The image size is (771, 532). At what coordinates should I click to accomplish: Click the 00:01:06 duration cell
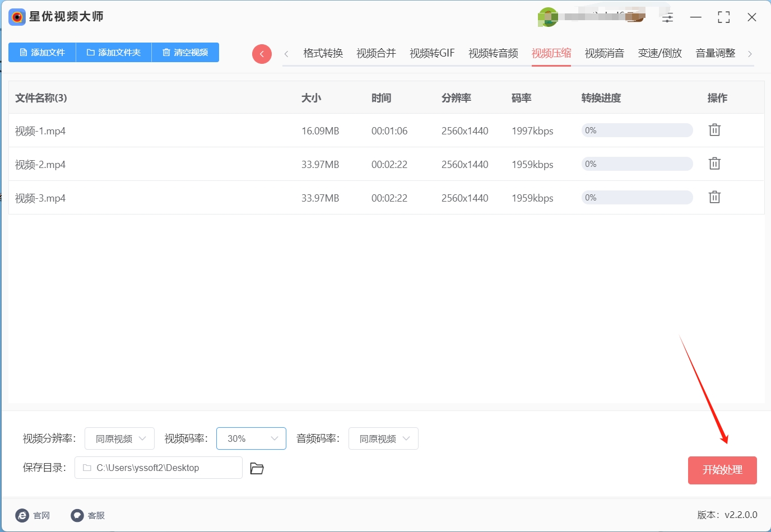click(x=389, y=131)
